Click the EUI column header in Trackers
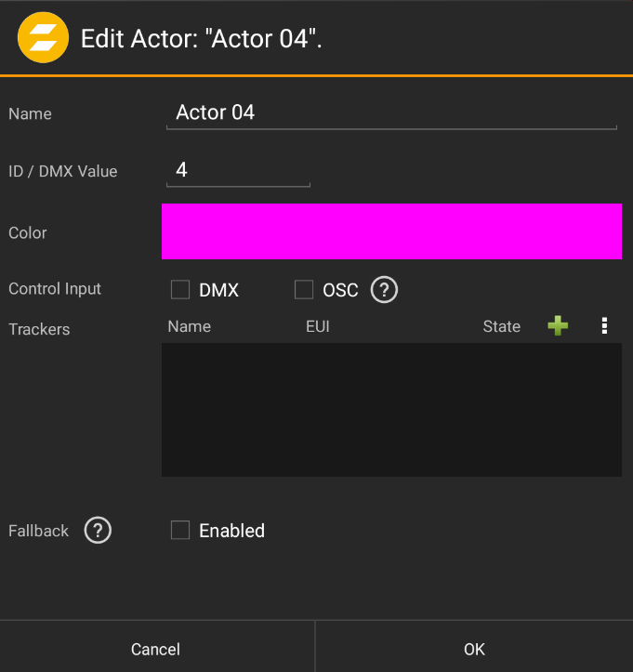 pyautogui.click(x=318, y=326)
